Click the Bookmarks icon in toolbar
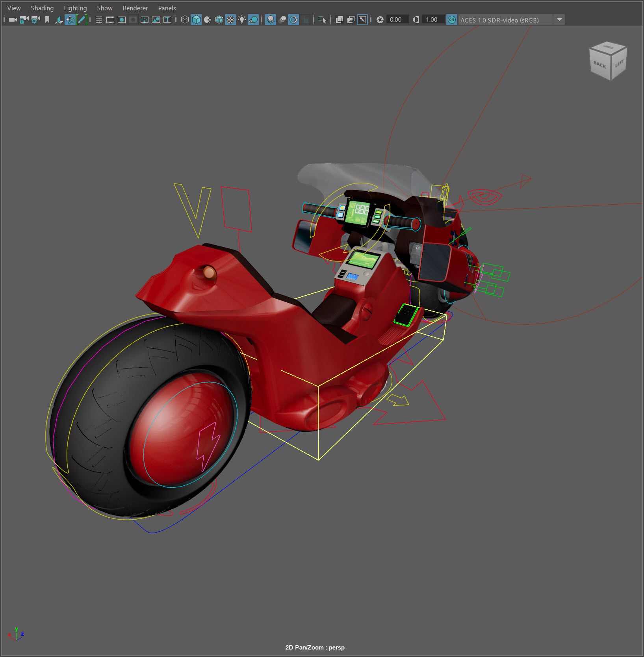 click(47, 20)
